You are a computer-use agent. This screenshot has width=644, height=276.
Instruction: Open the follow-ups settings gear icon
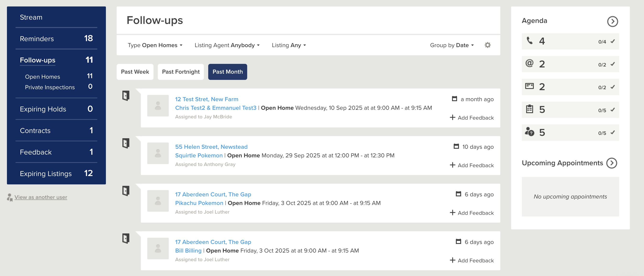(x=487, y=45)
